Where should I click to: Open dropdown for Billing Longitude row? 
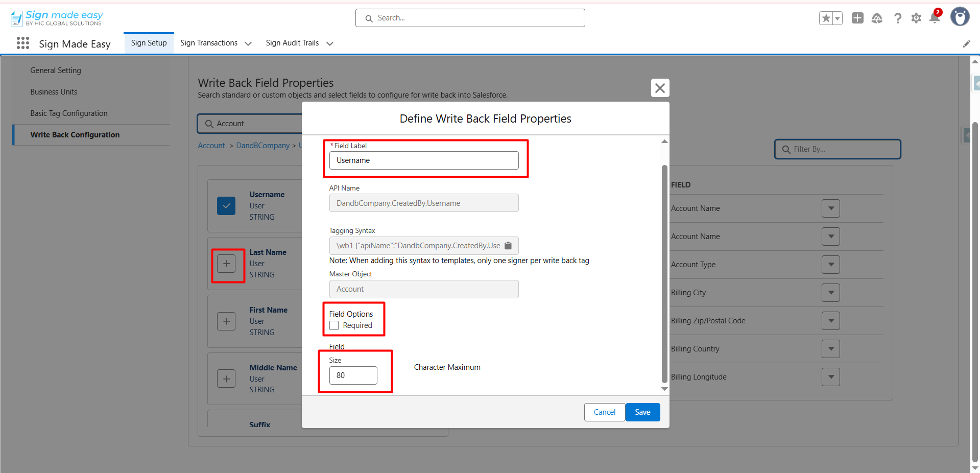click(831, 377)
